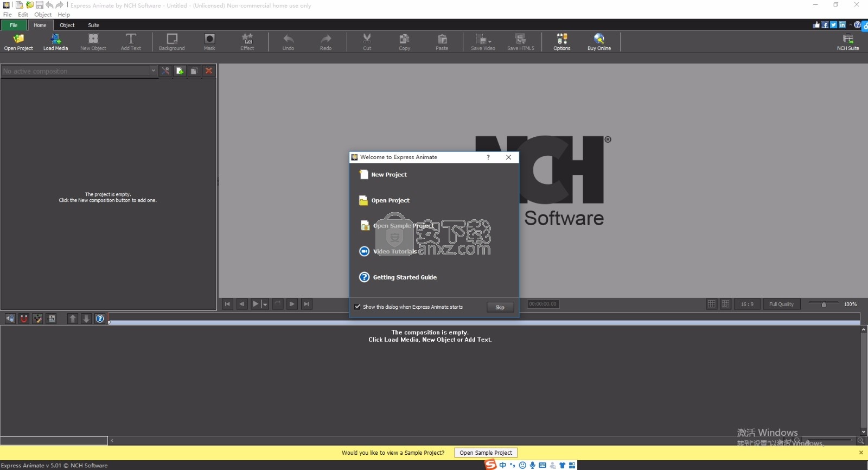Viewport: 868px width, 470px height.
Task: Open the Options toolbar icon
Action: click(x=562, y=42)
